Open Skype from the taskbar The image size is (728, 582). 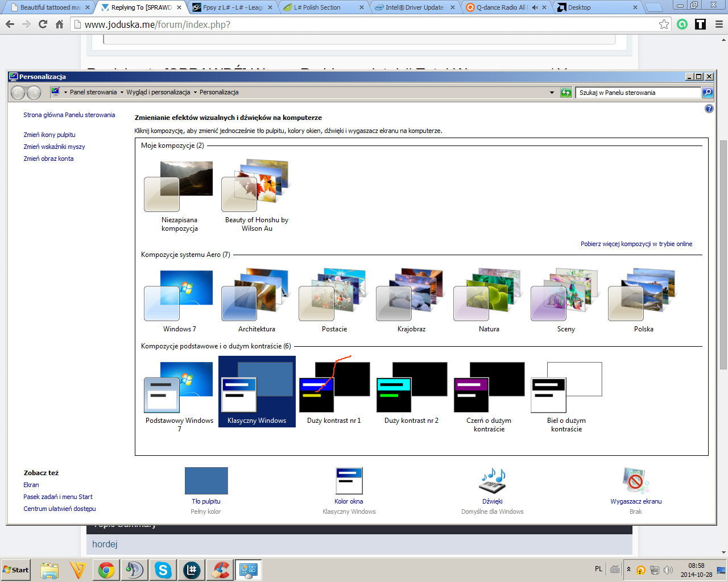point(163,570)
